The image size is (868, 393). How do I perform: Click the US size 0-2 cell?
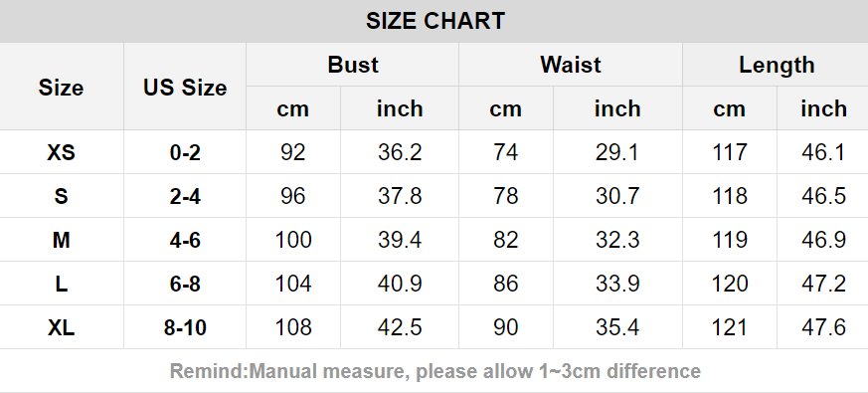[185, 152]
